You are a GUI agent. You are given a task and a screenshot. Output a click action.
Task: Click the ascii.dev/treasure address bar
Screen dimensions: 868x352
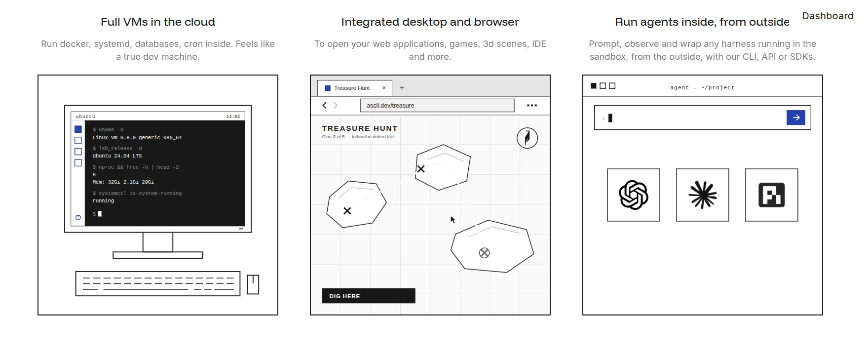(437, 105)
